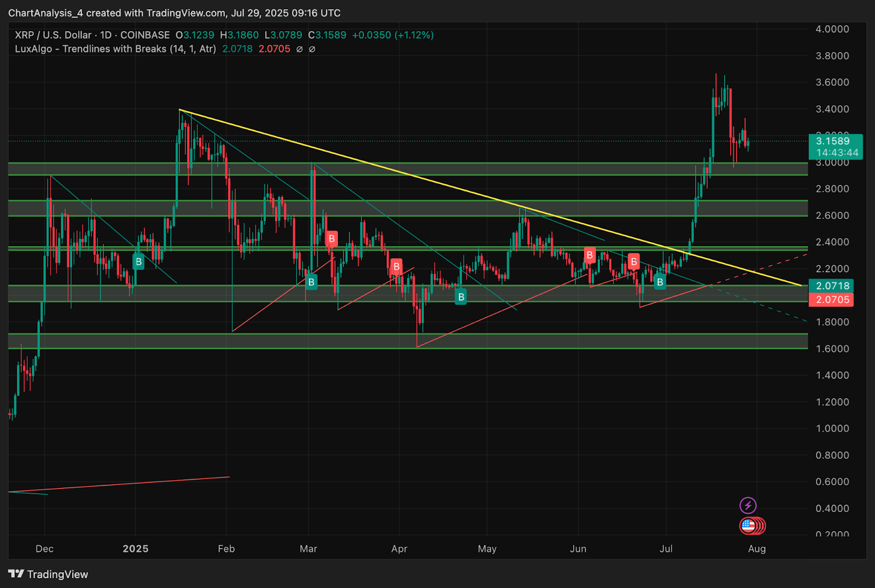
Task: Click the purple lightning bolt icon
Action: tap(748, 505)
